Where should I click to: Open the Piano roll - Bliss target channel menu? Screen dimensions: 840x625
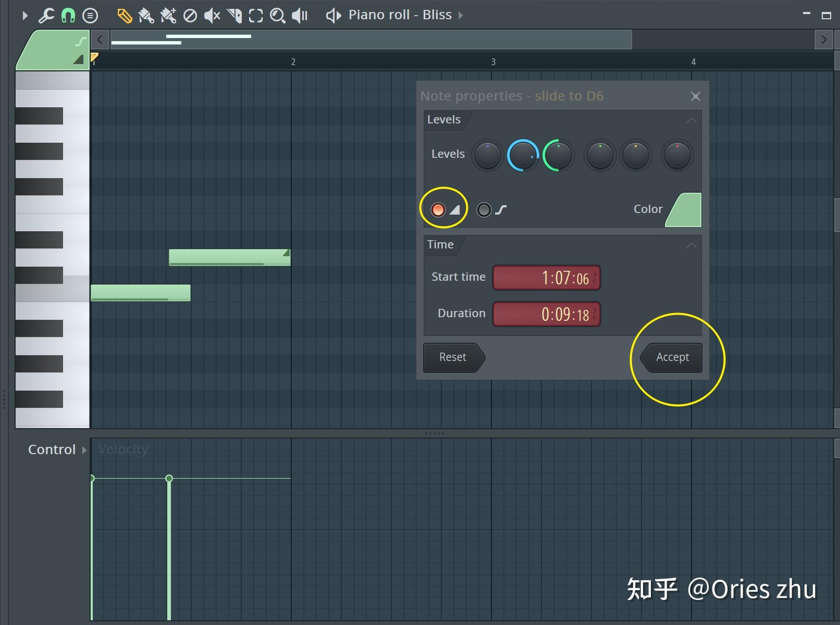click(x=400, y=15)
